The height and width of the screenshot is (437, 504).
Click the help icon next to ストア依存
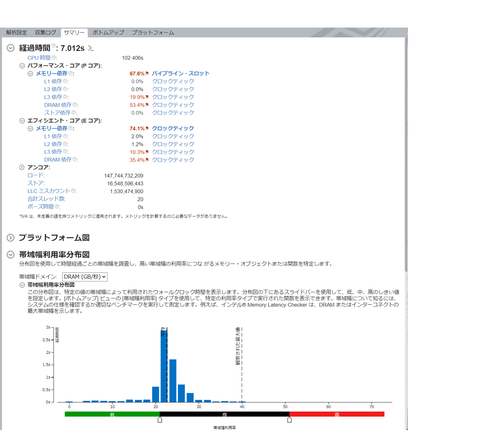[73, 112]
